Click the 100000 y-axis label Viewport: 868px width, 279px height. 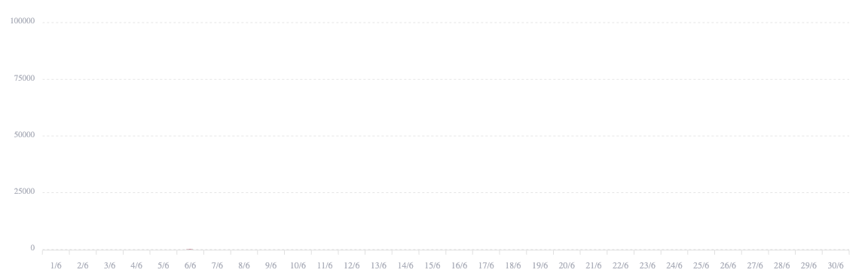[x=23, y=21]
